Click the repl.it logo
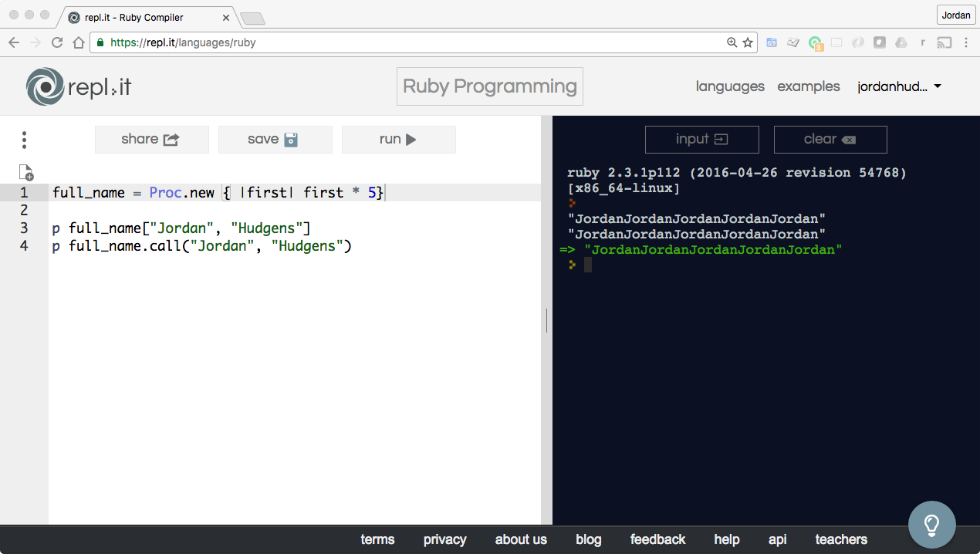The image size is (980, 554). point(78,86)
